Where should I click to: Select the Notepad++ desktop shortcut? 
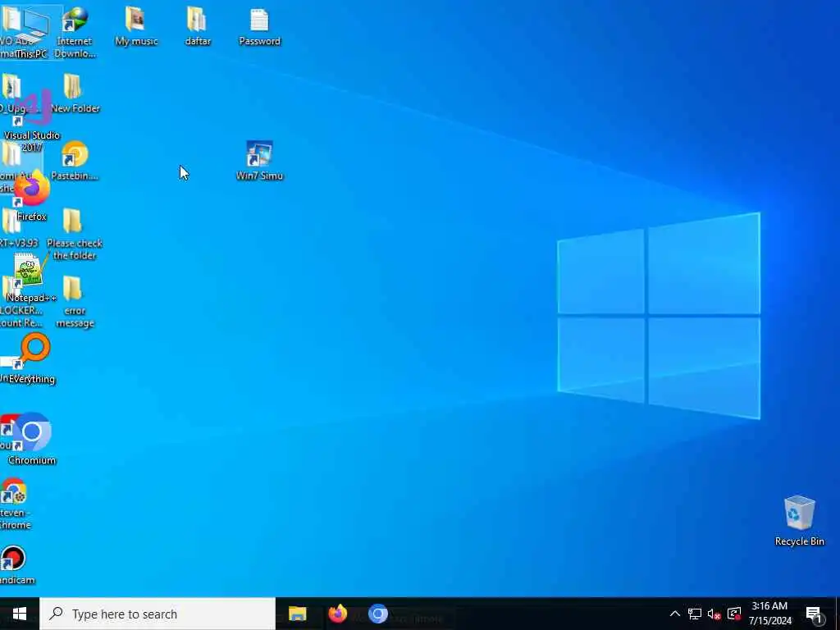click(30, 279)
